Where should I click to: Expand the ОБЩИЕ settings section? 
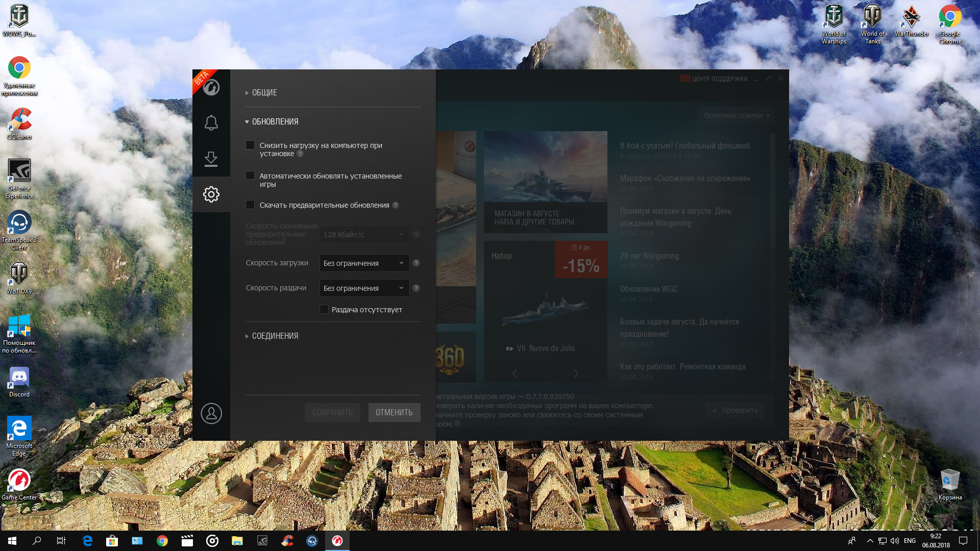pos(264,93)
